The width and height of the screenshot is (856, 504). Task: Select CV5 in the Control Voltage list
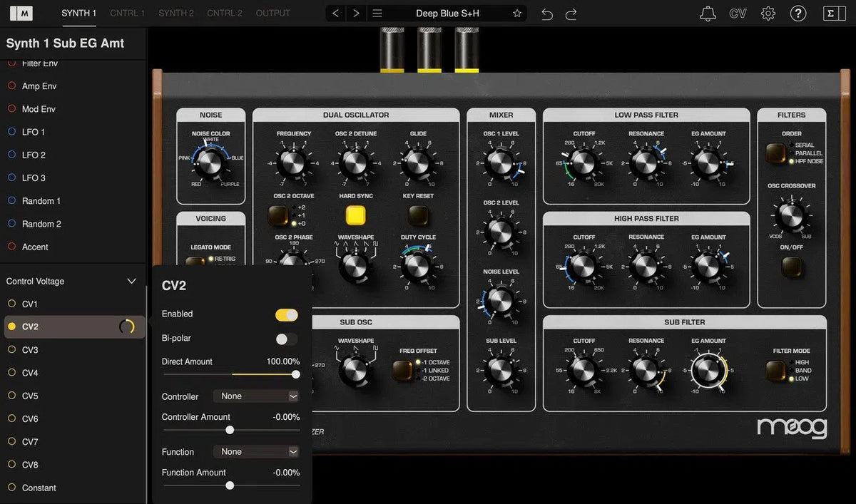(36, 396)
